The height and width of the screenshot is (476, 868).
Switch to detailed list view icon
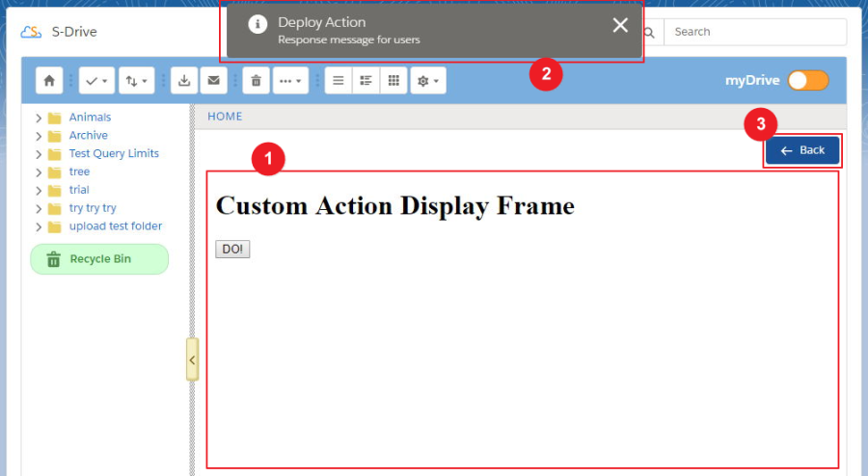tap(366, 81)
